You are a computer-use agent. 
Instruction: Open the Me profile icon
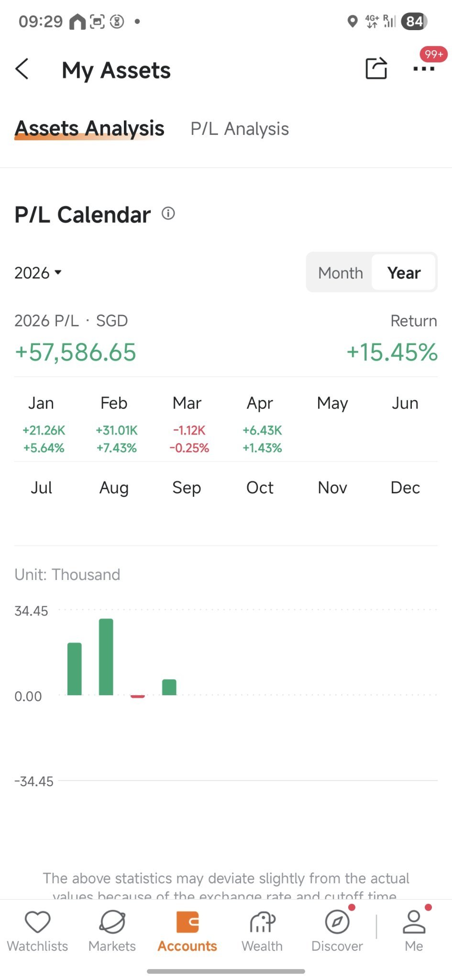tap(414, 922)
